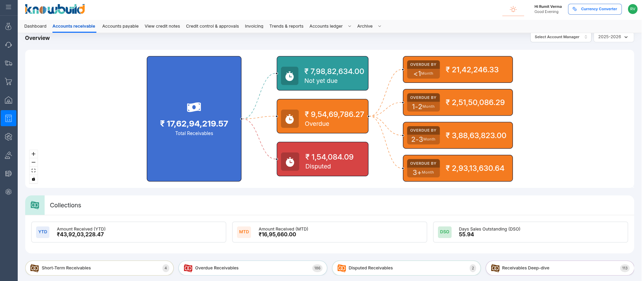Click the warehouse sidebar icon
644x281 pixels.
(9, 100)
